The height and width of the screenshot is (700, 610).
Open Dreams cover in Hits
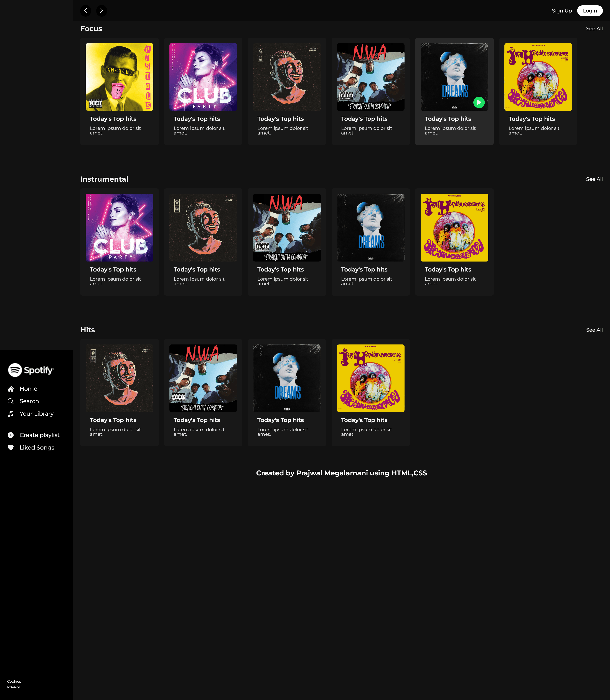[287, 378]
